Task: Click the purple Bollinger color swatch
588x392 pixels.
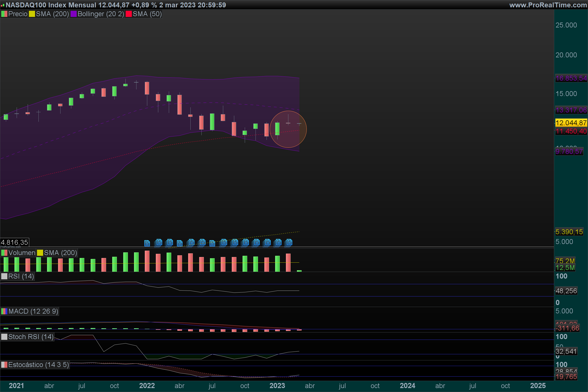Action: (x=73, y=14)
